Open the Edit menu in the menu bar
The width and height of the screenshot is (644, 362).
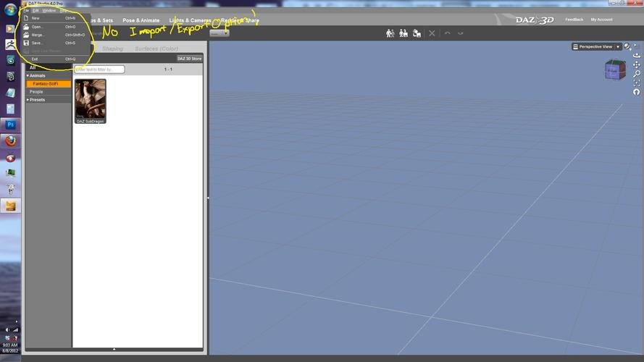point(35,10)
